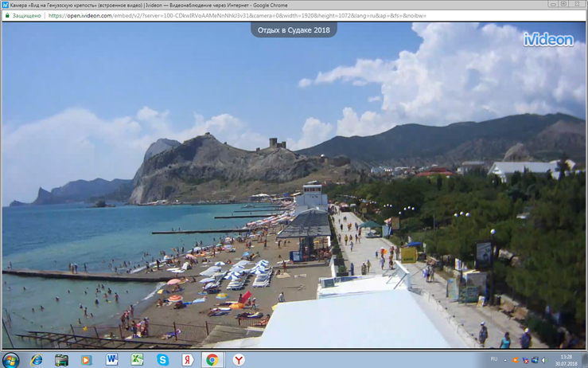
Task: Open the Windows Start menu
Action: (10, 359)
